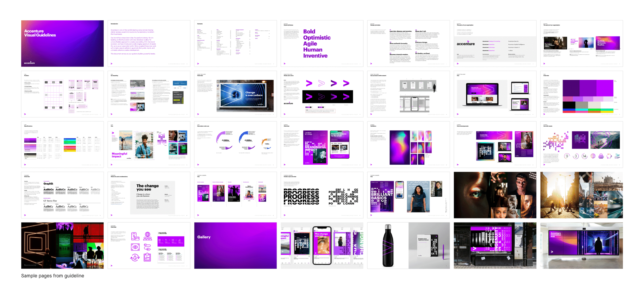This screenshot has height=289, width=644.
Task: Select the 'Change is everywhere' billboard page
Action: [235, 94]
